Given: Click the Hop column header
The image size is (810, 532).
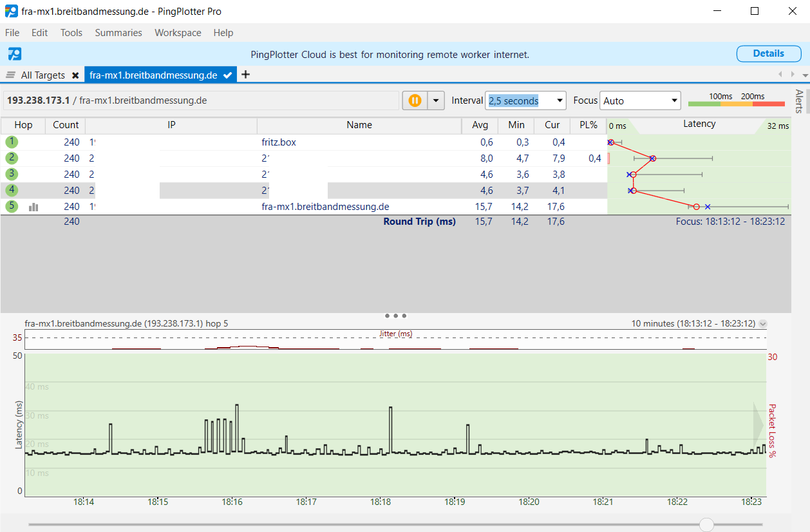Looking at the screenshot, I should point(23,125).
